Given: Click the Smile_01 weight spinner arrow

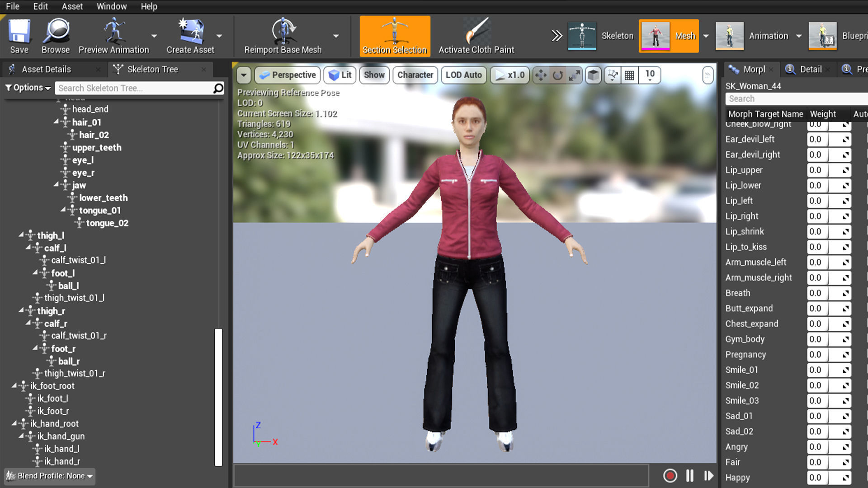Looking at the screenshot, I should point(845,370).
